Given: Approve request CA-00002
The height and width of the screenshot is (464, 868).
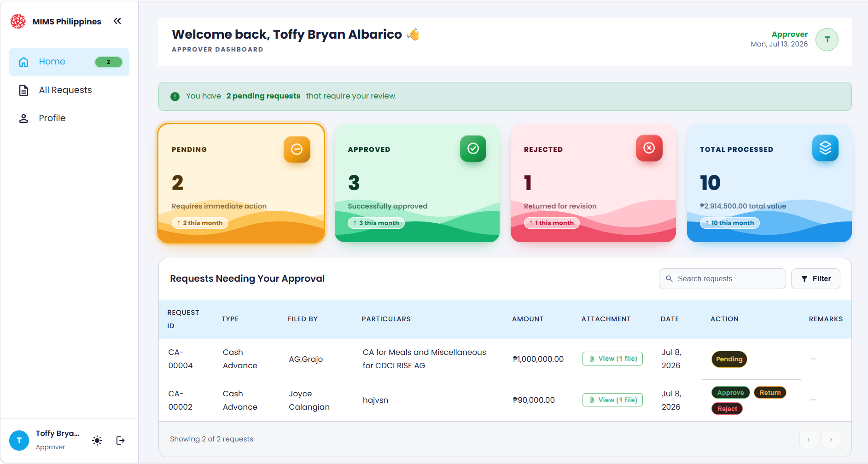Looking at the screenshot, I should point(730,393).
